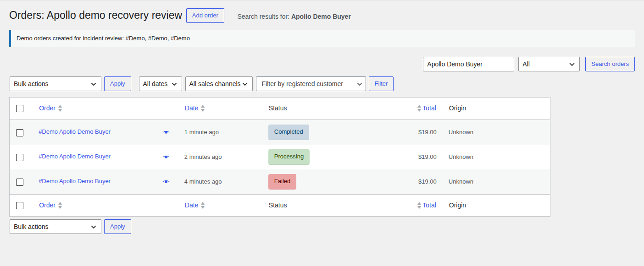644x266 pixels.
Task: Click the bottom Origin column header
Action: 457,206
